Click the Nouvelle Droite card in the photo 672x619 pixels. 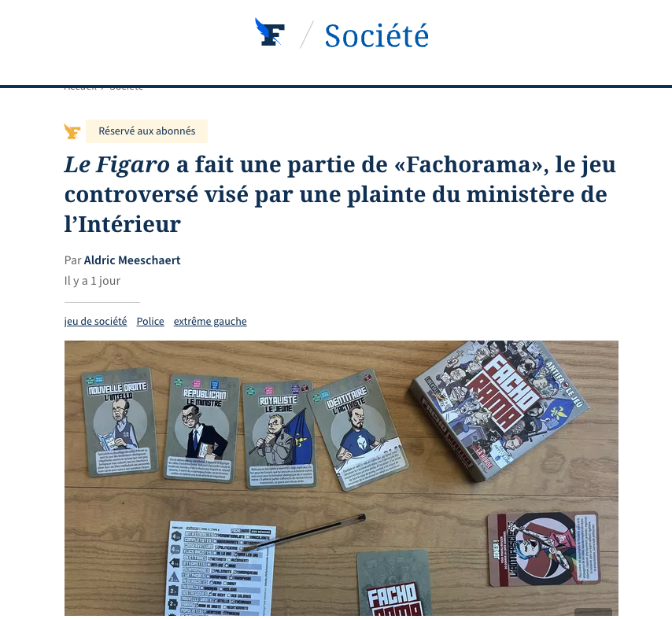coord(120,422)
